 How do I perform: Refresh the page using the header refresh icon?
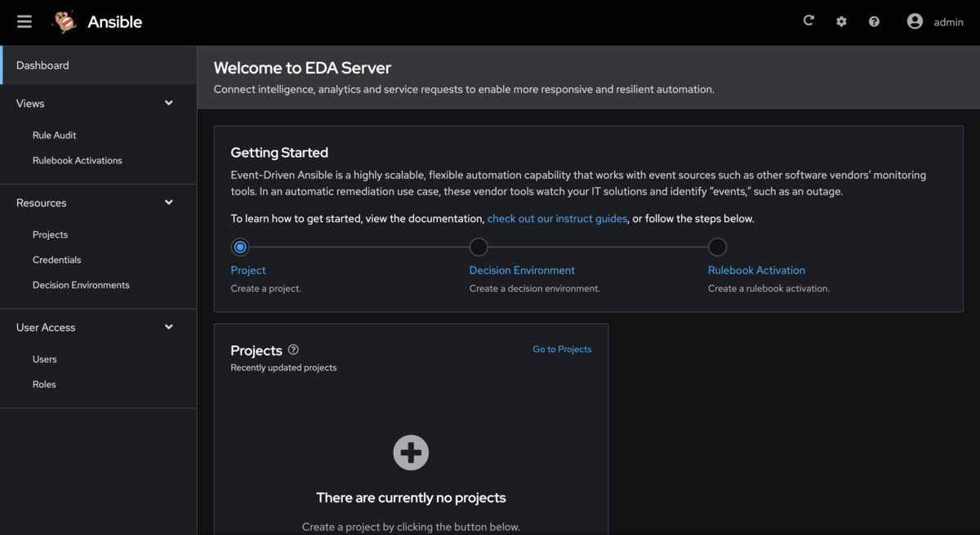[x=808, y=20]
